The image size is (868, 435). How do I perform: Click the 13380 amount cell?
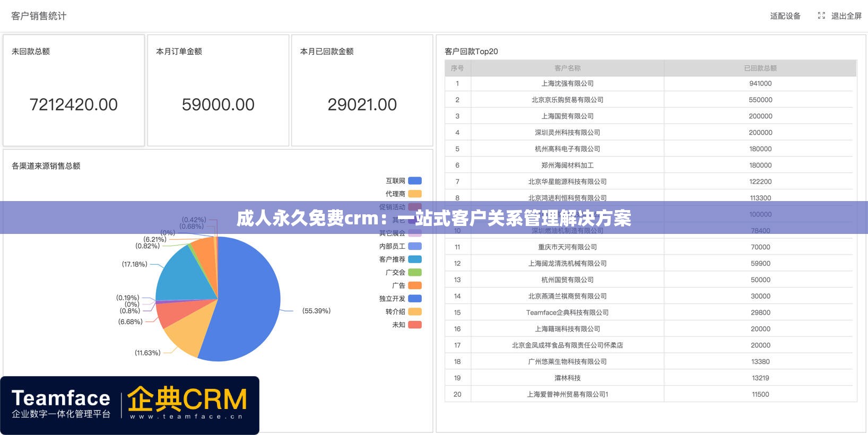[760, 362]
